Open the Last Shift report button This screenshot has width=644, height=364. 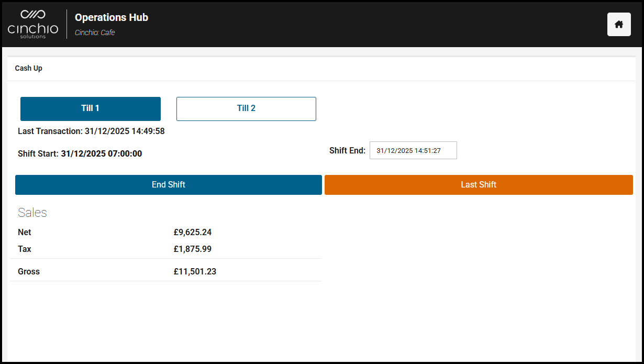pyautogui.click(x=479, y=185)
